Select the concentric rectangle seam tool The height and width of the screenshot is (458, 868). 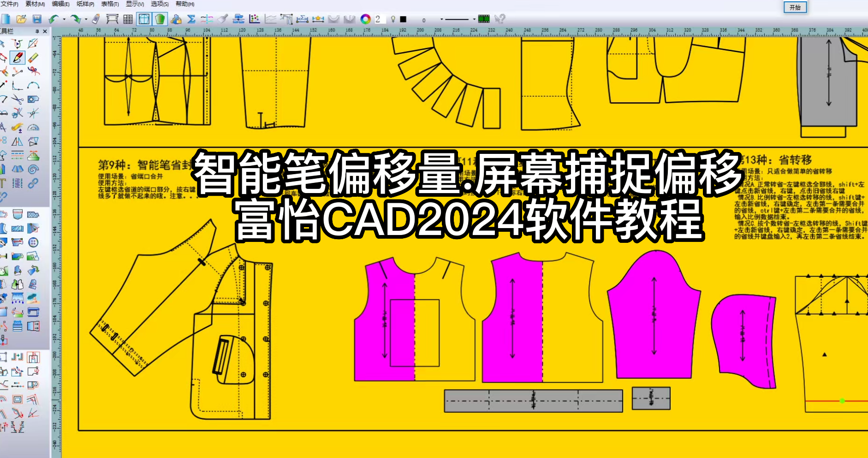click(x=18, y=399)
